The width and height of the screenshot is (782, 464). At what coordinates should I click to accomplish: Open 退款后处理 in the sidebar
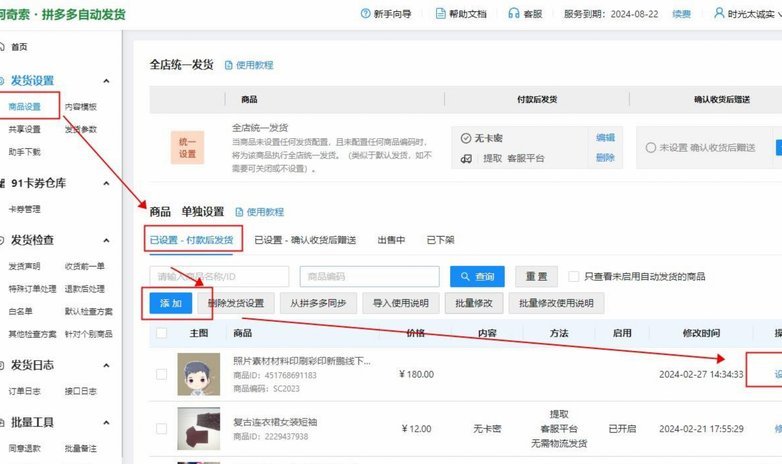point(84,289)
